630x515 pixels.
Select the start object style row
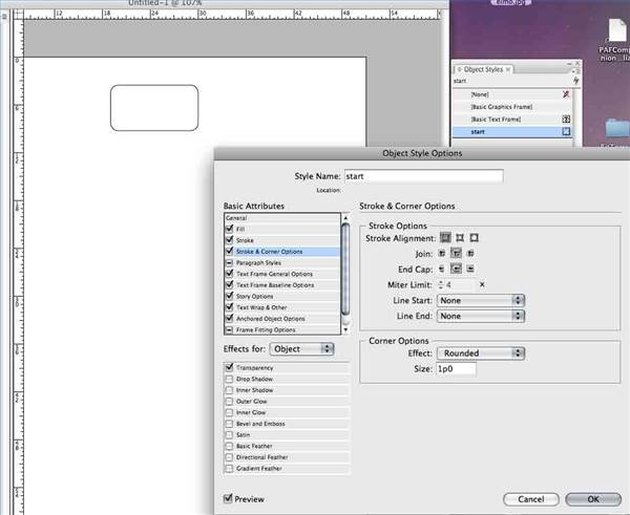coord(512,132)
